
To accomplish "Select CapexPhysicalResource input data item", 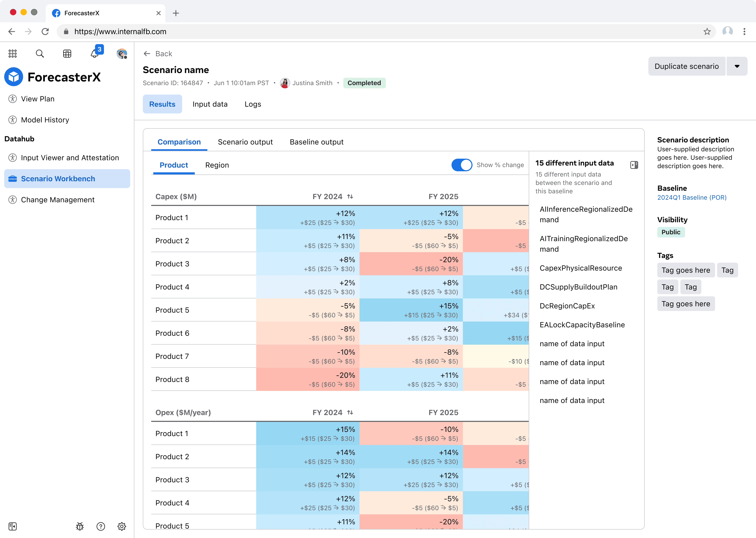I will tap(581, 268).
